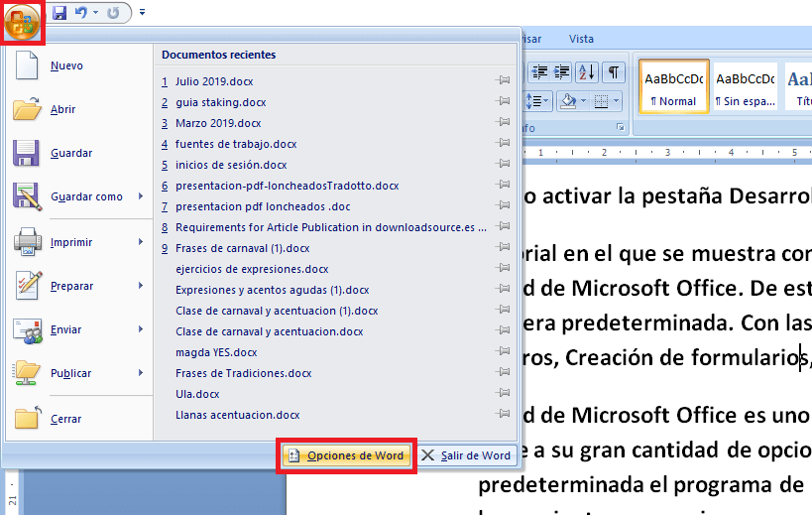Open Expresiones y acentos agudas (1).docx
The height and width of the screenshot is (515, 812).
[x=272, y=290]
